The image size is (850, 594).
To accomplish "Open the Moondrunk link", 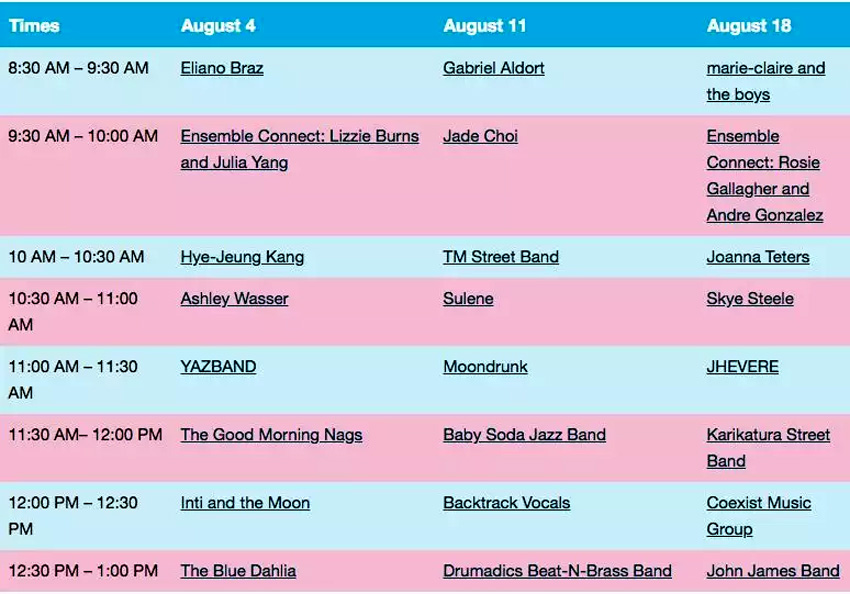I will (485, 367).
